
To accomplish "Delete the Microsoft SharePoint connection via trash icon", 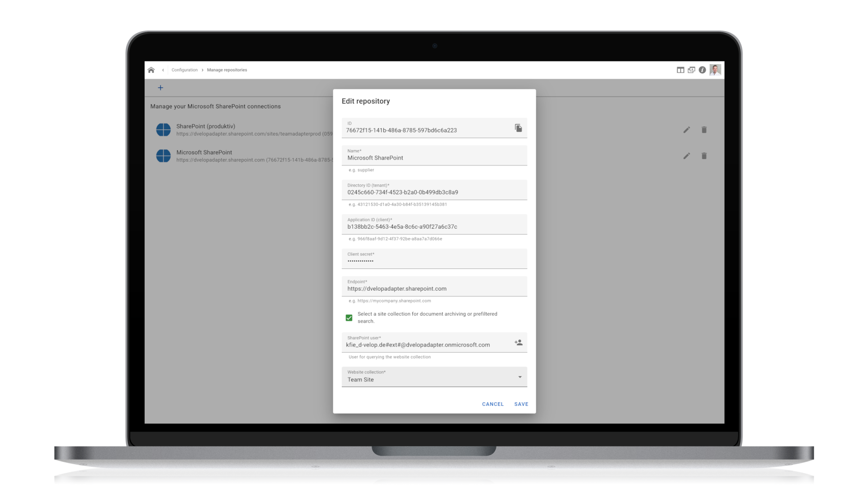I will (x=704, y=155).
